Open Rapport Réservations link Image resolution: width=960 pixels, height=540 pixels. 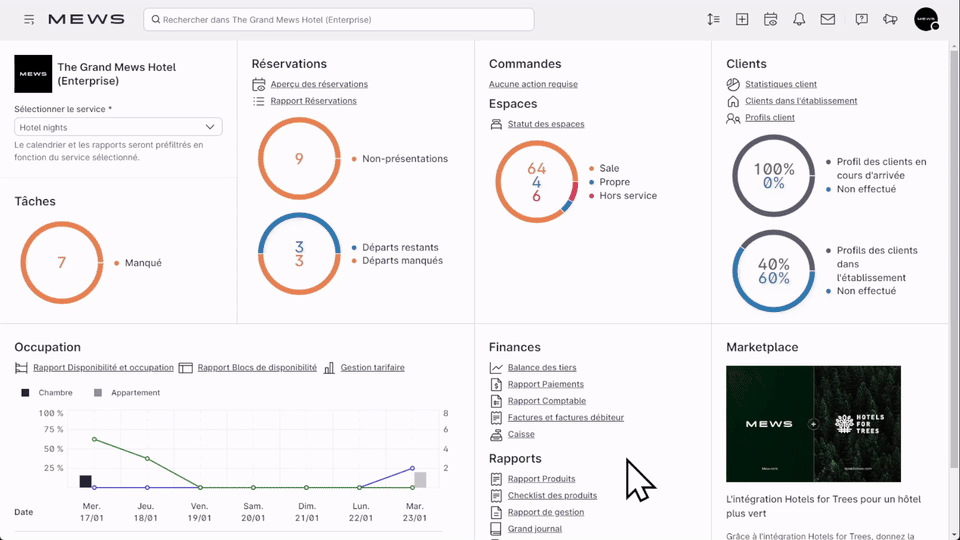coord(313,101)
